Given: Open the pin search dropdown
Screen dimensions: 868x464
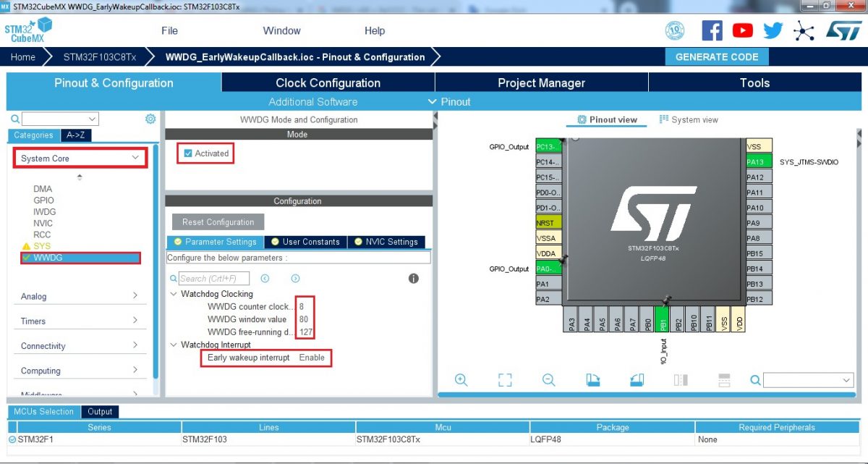Looking at the screenshot, I should click(x=847, y=380).
